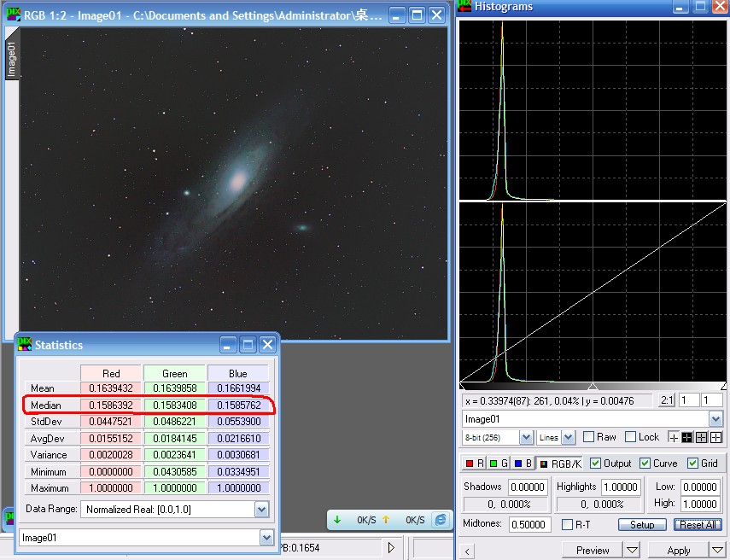Select the green G channel button
This screenshot has height=560, width=730.
499,464
